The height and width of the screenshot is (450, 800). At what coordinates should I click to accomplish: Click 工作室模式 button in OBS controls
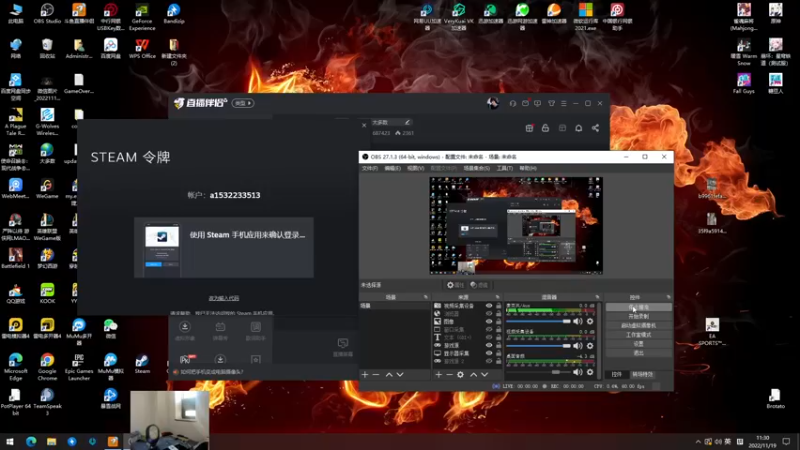[639, 335]
